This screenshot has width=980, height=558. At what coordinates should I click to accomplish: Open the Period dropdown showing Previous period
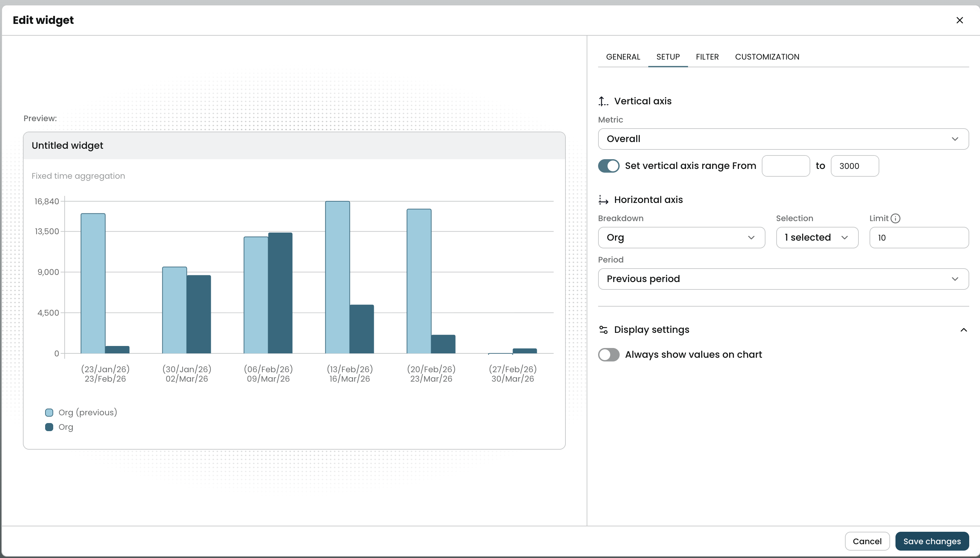[783, 279]
